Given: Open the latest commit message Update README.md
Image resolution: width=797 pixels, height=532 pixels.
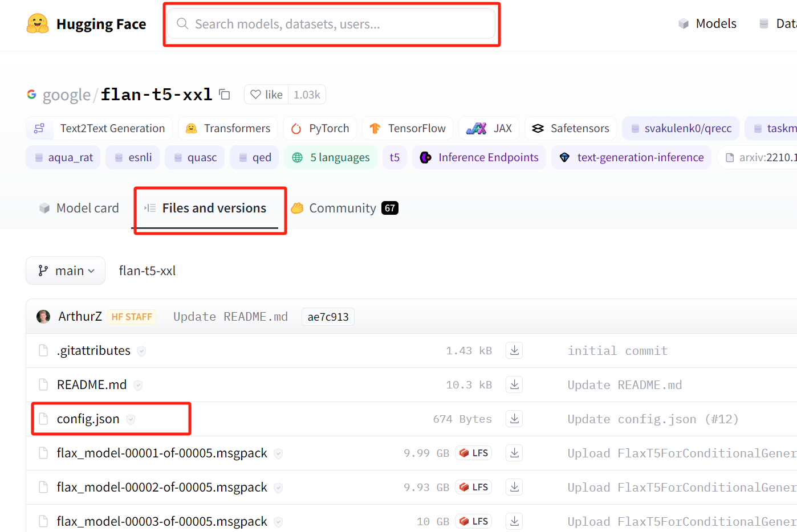Looking at the screenshot, I should (x=230, y=317).
